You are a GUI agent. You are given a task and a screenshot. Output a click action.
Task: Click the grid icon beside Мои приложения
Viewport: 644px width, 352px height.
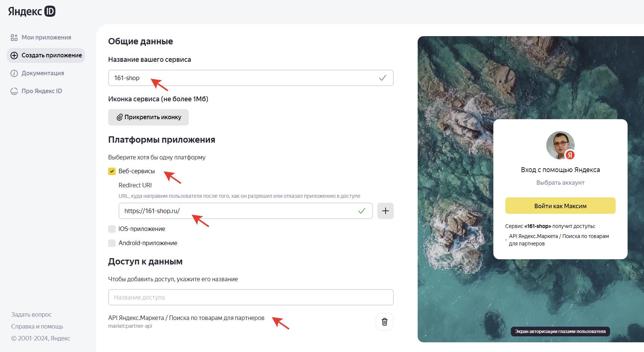[14, 38]
